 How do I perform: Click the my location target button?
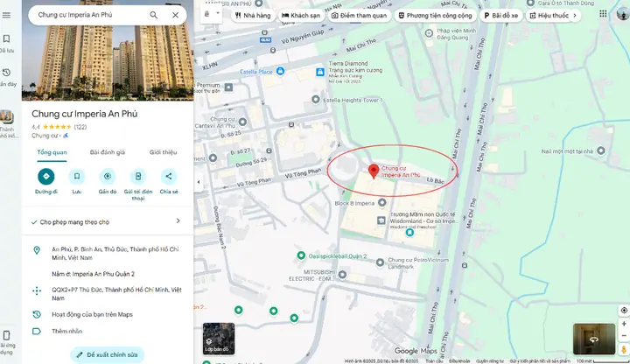(x=624, y=310)
